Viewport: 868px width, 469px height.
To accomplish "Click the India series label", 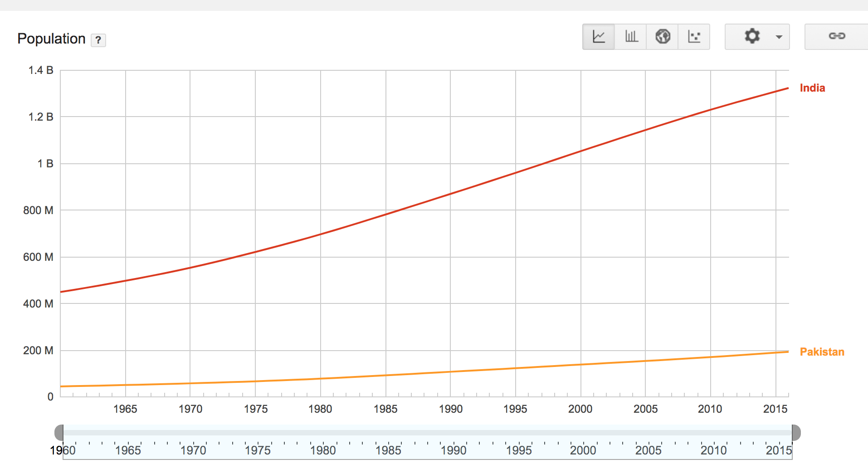I will click(x=812, y=88).
